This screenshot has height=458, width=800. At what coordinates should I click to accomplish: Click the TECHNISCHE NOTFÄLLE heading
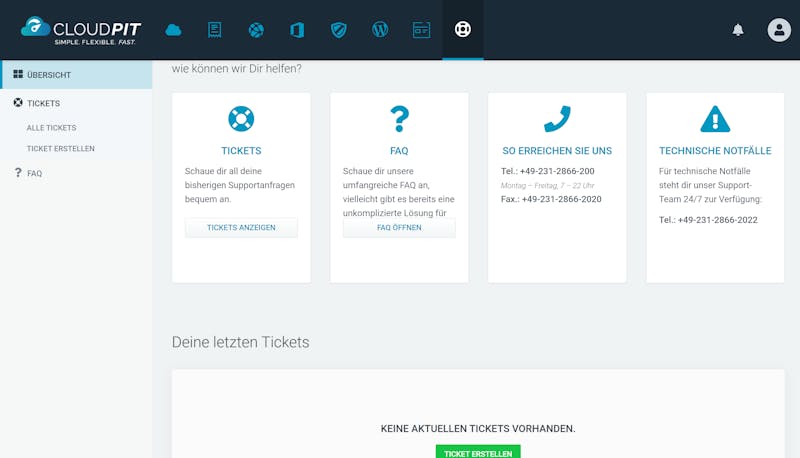pos(715,151)
